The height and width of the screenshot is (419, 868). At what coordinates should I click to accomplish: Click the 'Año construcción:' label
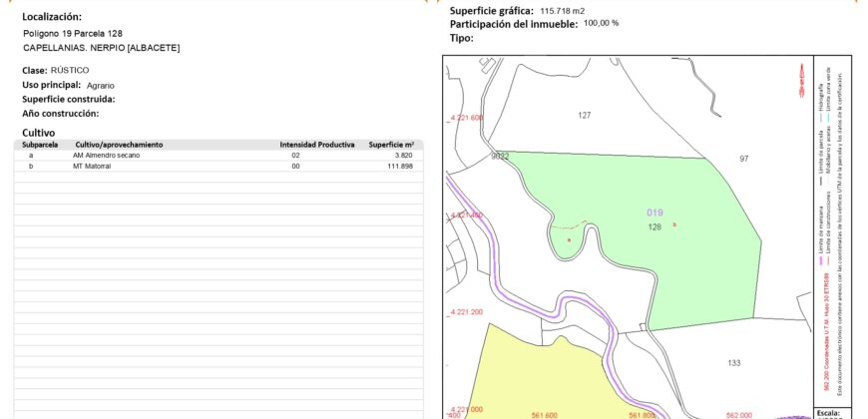pos(60,114)
